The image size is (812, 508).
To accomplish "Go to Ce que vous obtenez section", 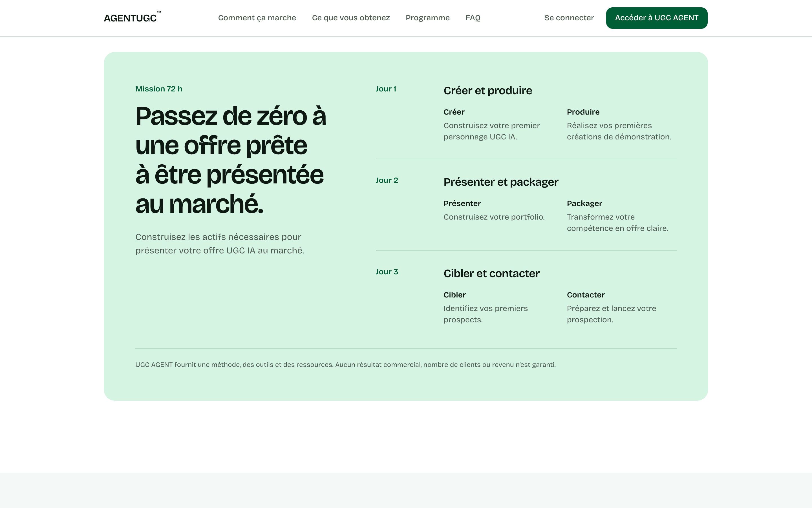I will (351, 18).
